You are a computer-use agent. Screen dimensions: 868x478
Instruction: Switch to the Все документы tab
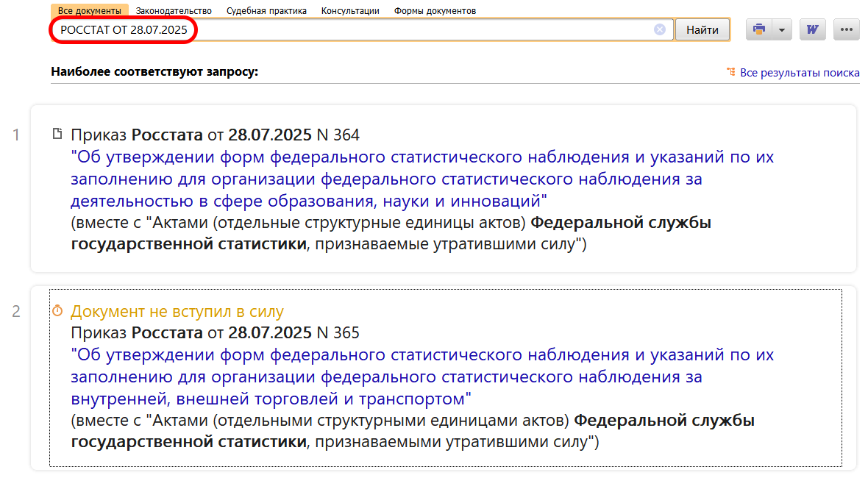pyautogui.click(x=90, y=10)
